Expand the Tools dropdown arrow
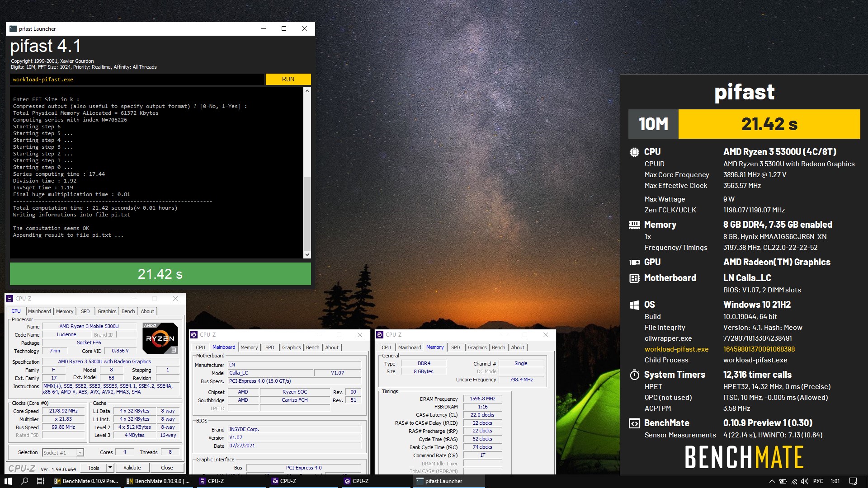 (x=110, y=468)
